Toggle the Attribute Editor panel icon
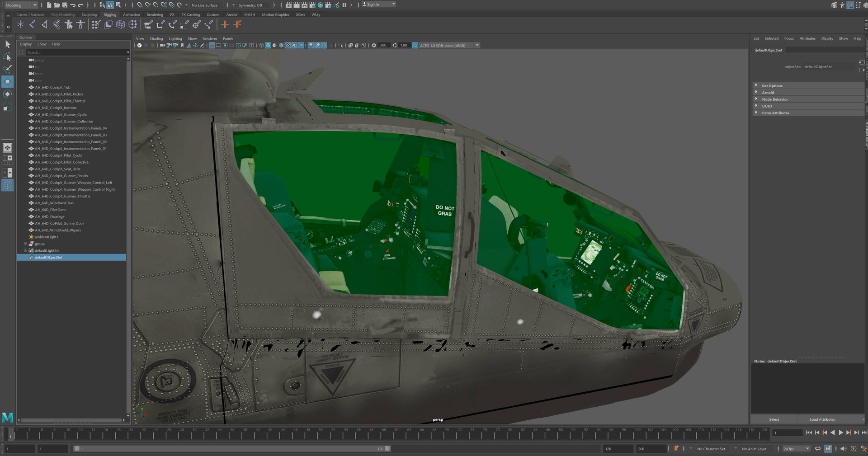Screen dimensions: 868x456 point(850,5)
